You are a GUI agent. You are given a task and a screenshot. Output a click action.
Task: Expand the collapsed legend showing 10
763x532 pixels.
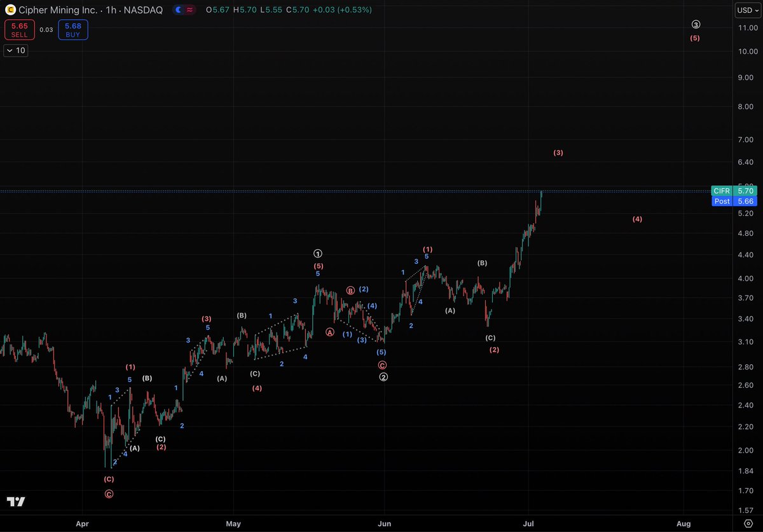(16, 51)
